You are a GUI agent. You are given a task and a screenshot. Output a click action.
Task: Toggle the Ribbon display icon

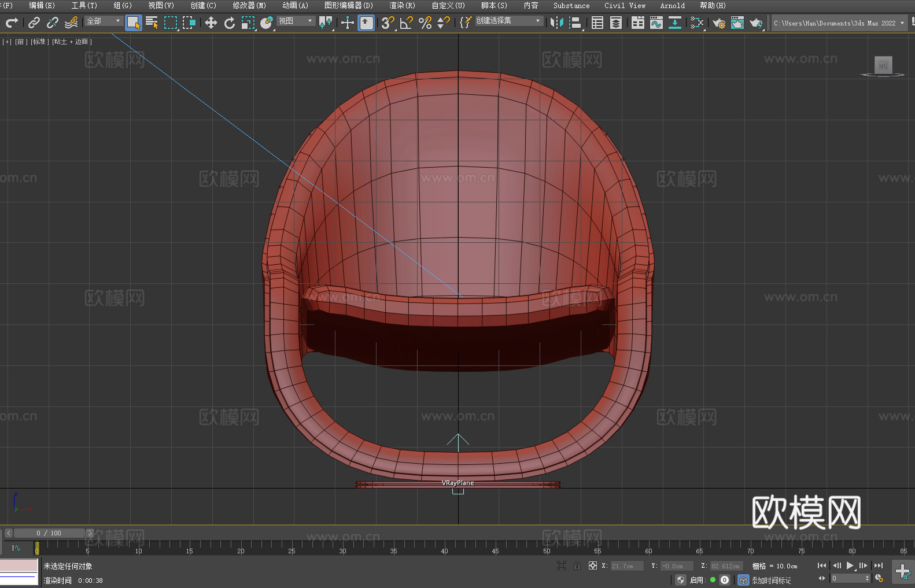[x=638, y=23]
